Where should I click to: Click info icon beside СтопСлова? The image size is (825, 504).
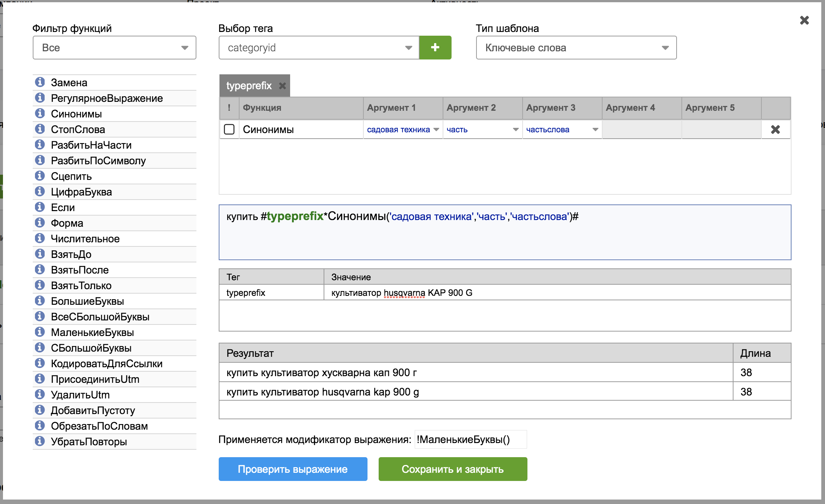coord(40,129)
